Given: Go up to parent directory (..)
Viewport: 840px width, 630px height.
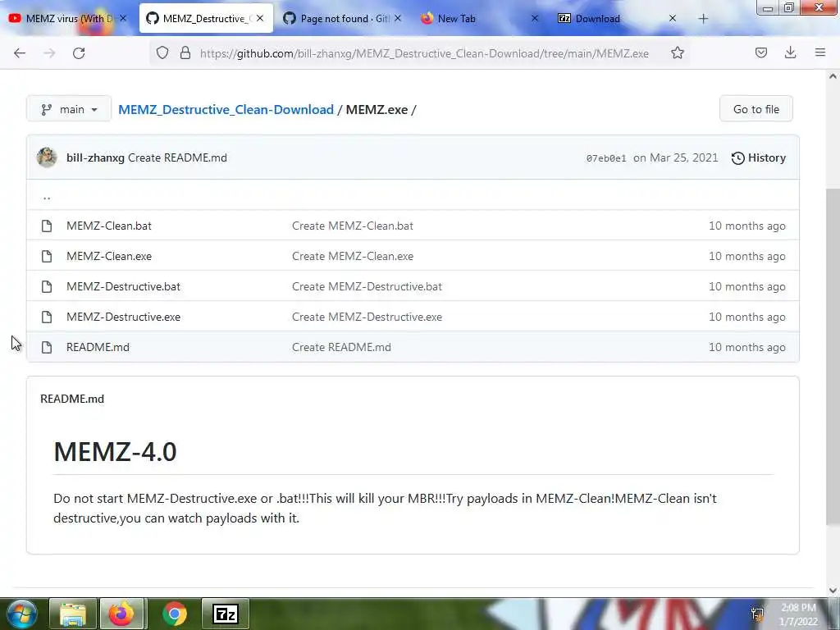Looking at the screenshot, I should [47, 197].
